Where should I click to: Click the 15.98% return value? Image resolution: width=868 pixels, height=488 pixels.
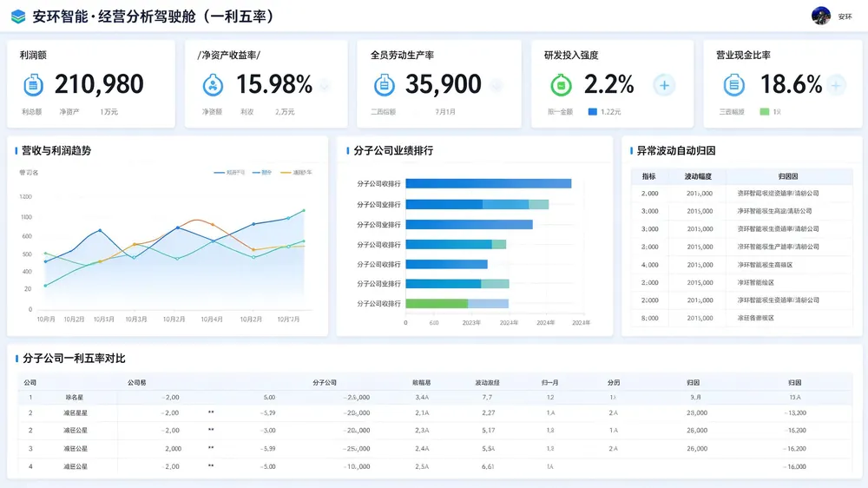(274, 84)
